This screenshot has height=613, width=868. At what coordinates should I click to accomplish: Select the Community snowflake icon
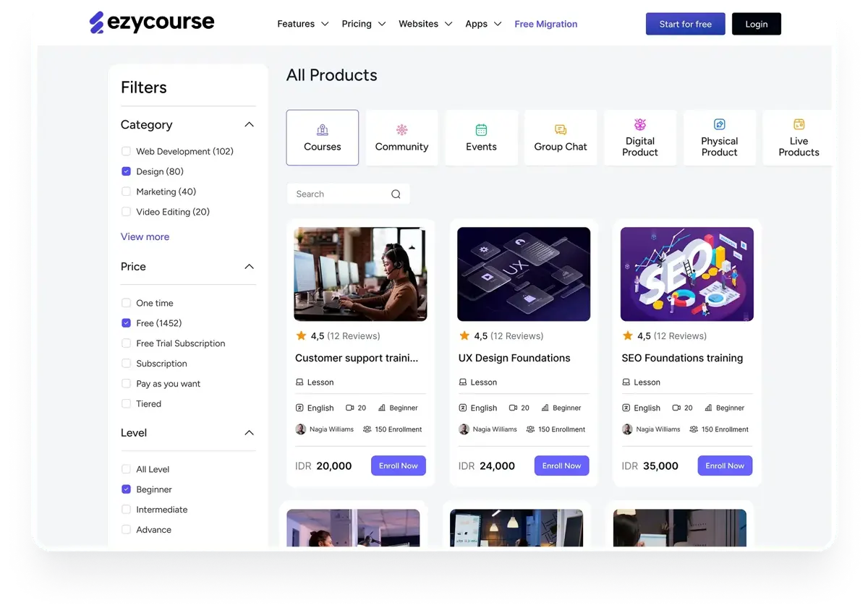coord(401,130)
